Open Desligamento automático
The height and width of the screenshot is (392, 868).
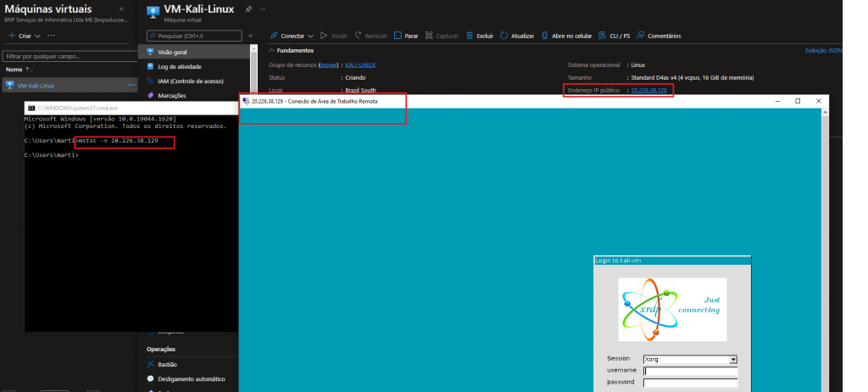pos(192,378)
